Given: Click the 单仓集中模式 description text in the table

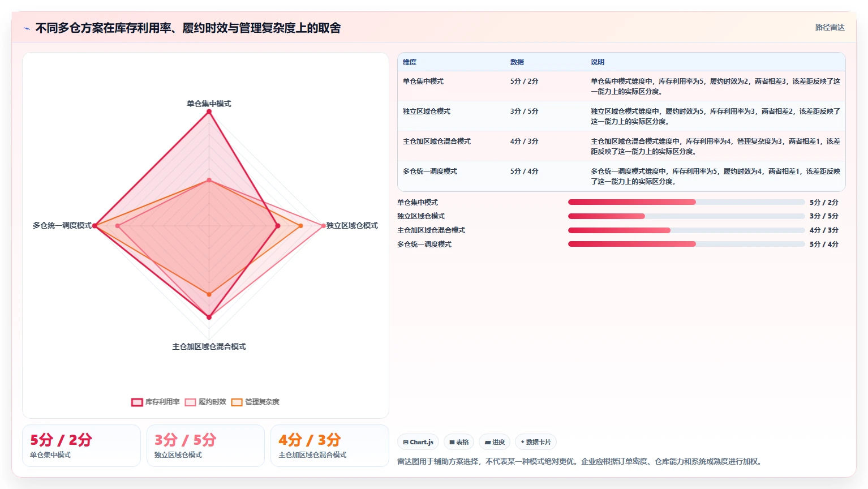Looking at the screenshot, I should click(x=715, y=87).
